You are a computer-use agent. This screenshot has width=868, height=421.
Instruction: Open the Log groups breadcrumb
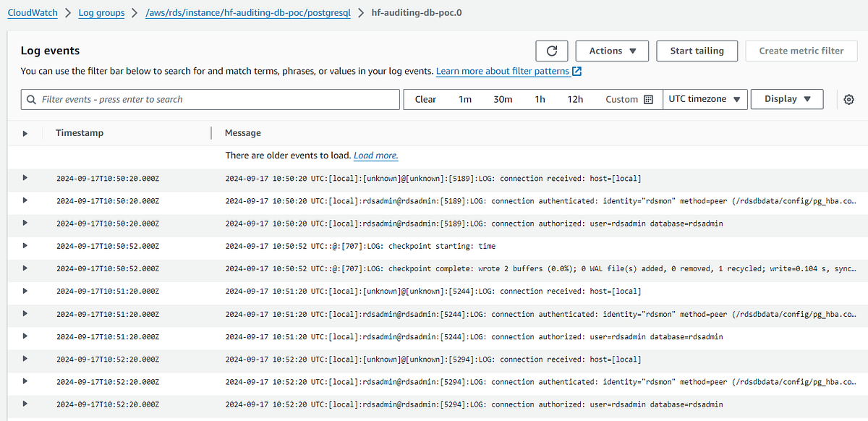tap(101, 12)
